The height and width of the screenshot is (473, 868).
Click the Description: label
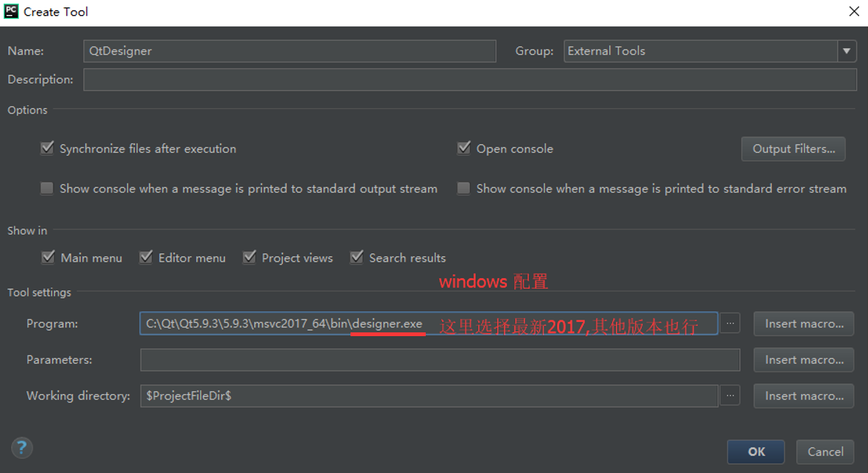[41, 80]
